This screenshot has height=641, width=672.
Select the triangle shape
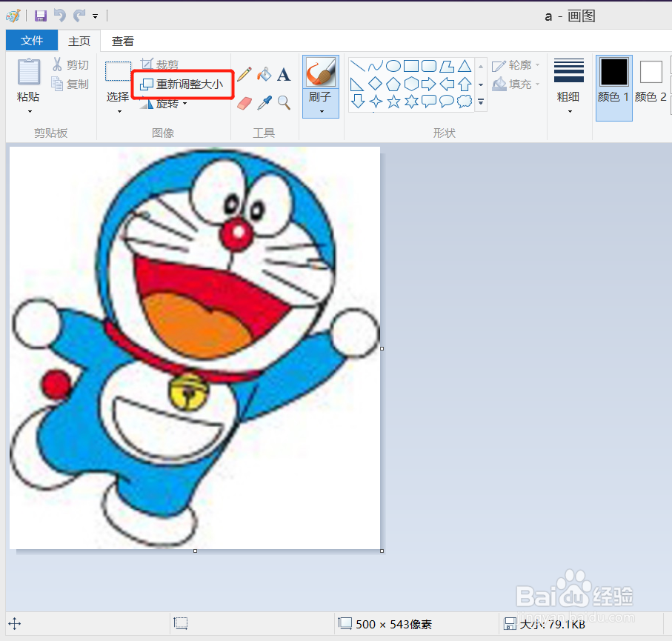click(465, 66)
